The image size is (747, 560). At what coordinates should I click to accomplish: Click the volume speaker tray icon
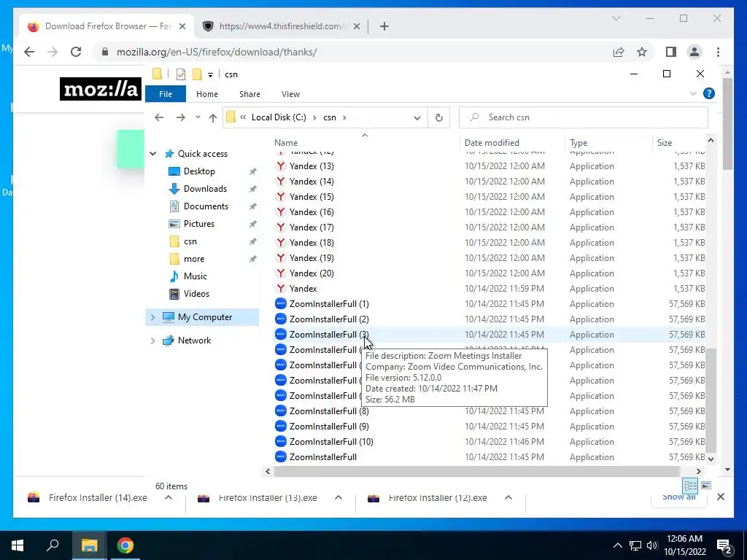(x=652, y=545)
